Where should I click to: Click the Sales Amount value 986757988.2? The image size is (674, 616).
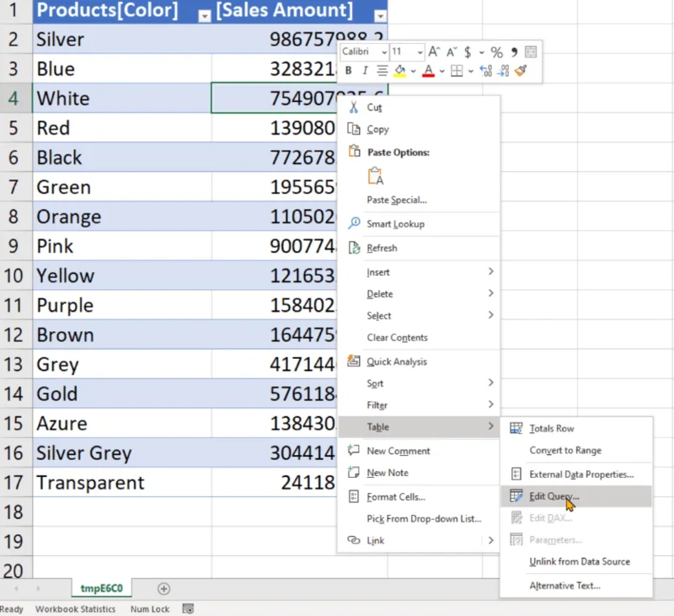[x=299, y=39]
